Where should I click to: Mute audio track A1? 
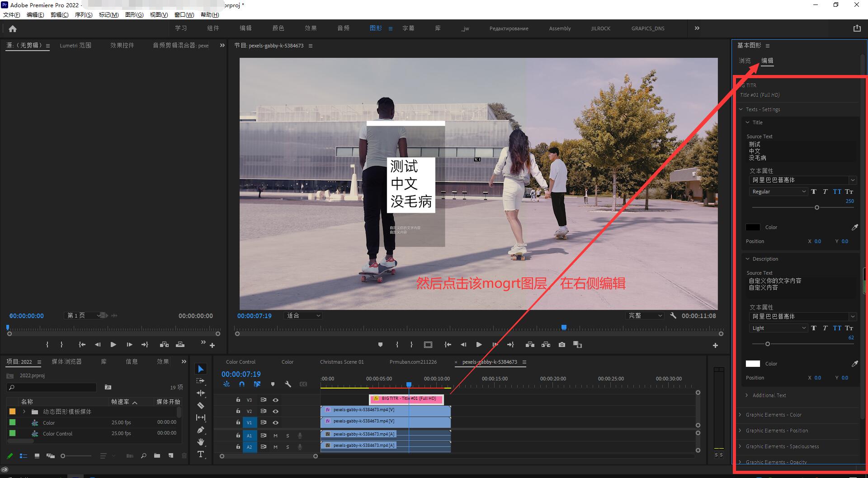(275, 436)
